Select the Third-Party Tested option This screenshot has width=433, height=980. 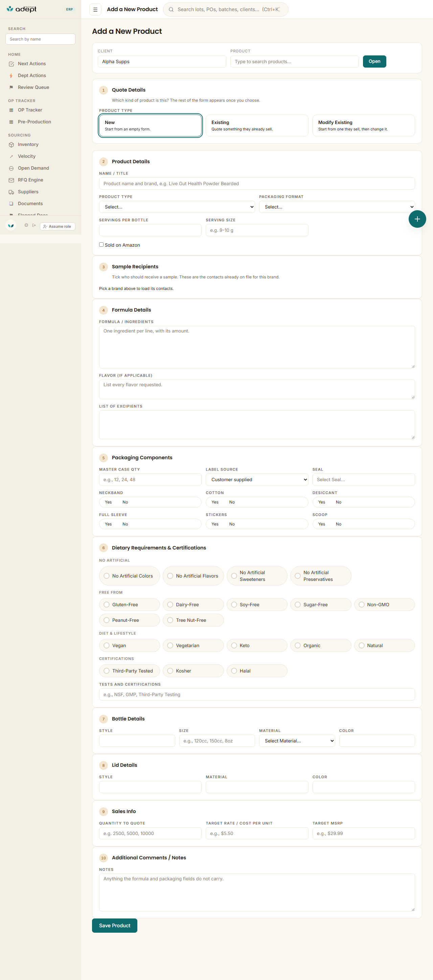130,671
